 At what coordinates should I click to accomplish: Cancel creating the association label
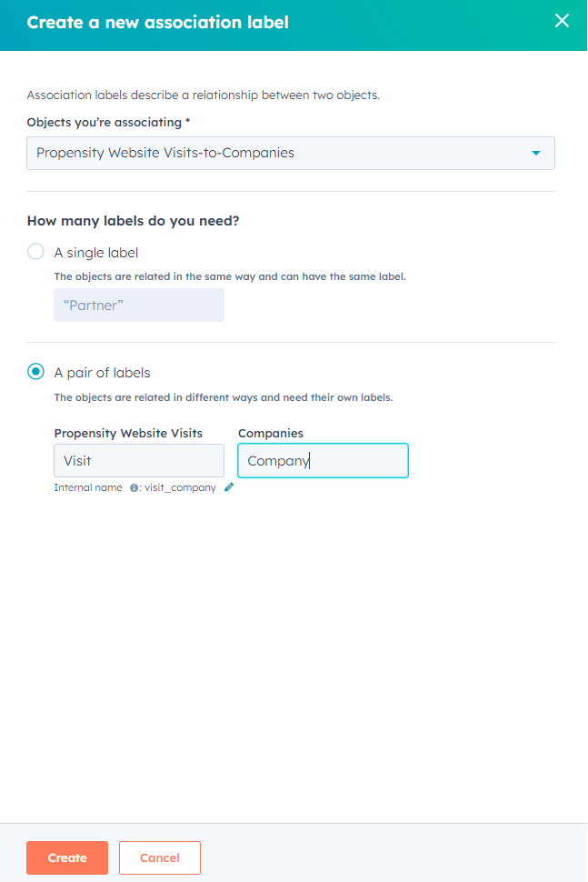160,857
